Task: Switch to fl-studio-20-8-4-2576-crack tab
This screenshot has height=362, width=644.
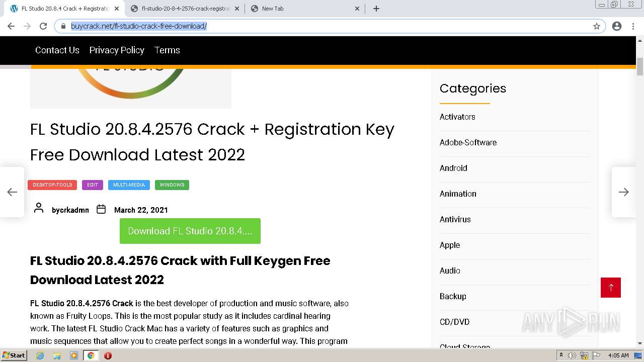Action: [x=185, y=9]
